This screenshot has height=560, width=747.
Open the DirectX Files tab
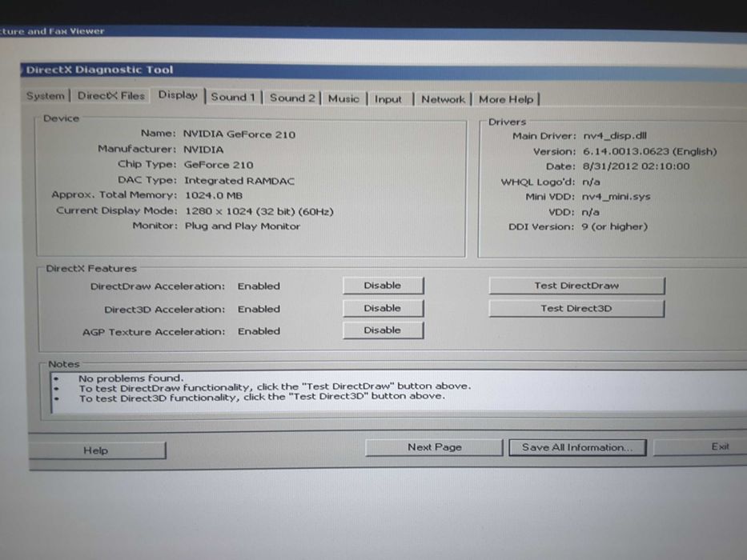tap(111, 96)
